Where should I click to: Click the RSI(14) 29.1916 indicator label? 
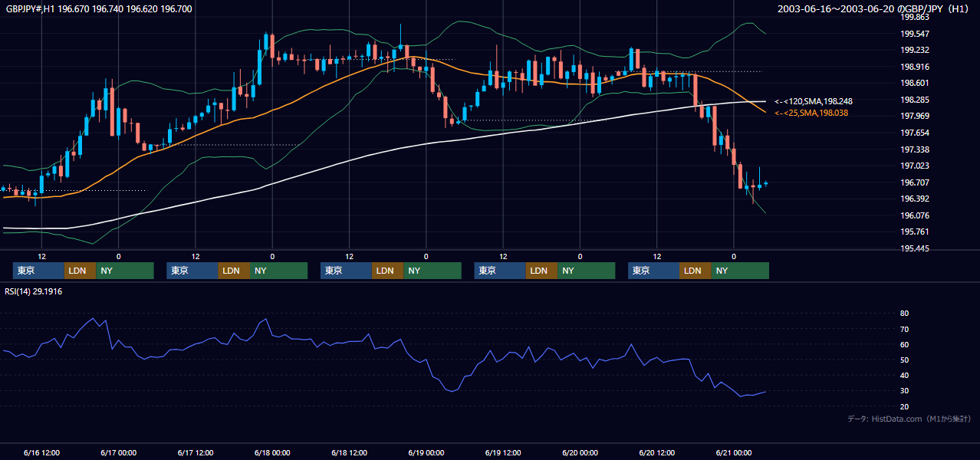pos(34,291)
